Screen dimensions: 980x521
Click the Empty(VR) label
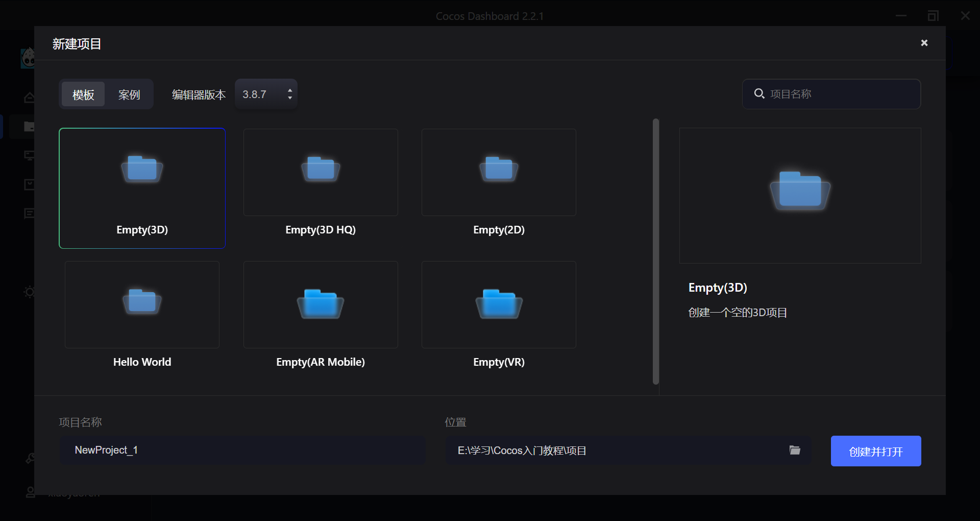(499, 362)
